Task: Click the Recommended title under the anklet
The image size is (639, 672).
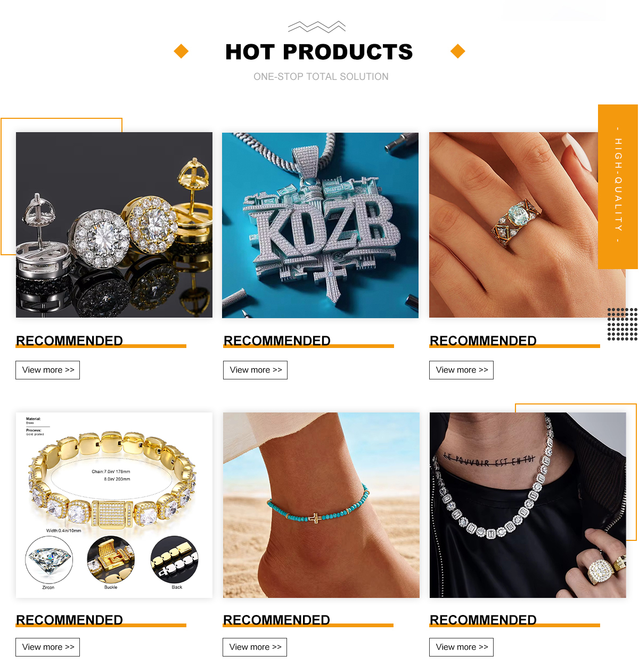Action: click(x=276, y=620)
